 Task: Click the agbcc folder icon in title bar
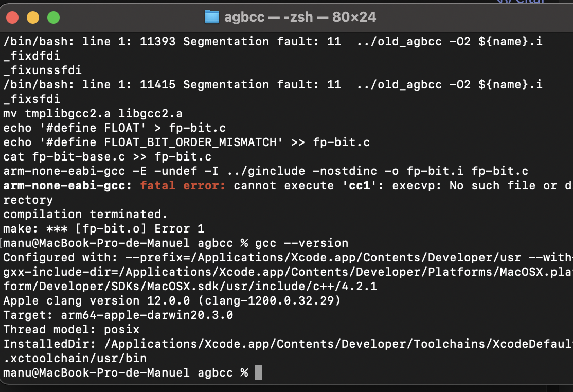pos(211,17)
